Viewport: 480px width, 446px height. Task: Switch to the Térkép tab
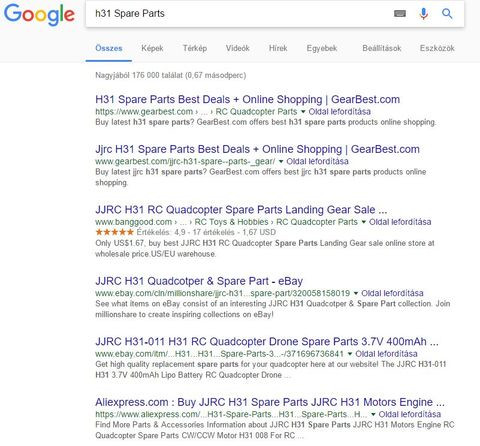(195, 48)
